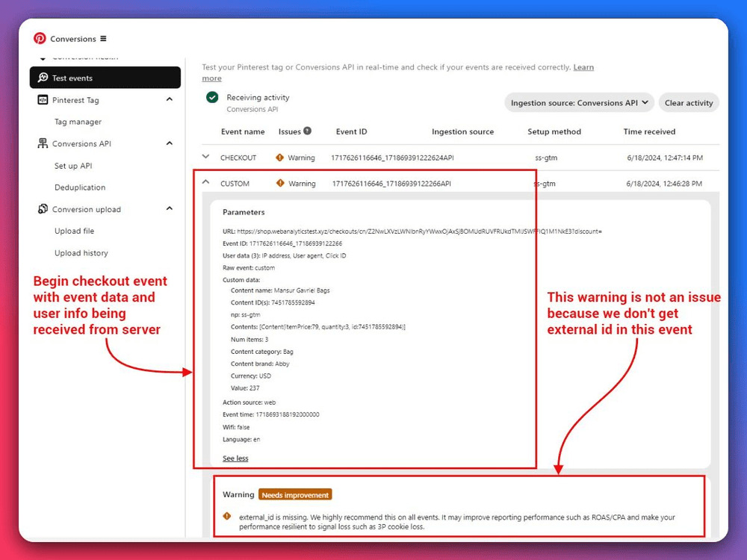Click the external_id missing warning icon
Screen dimensions: 747x560
coord(227,516)
